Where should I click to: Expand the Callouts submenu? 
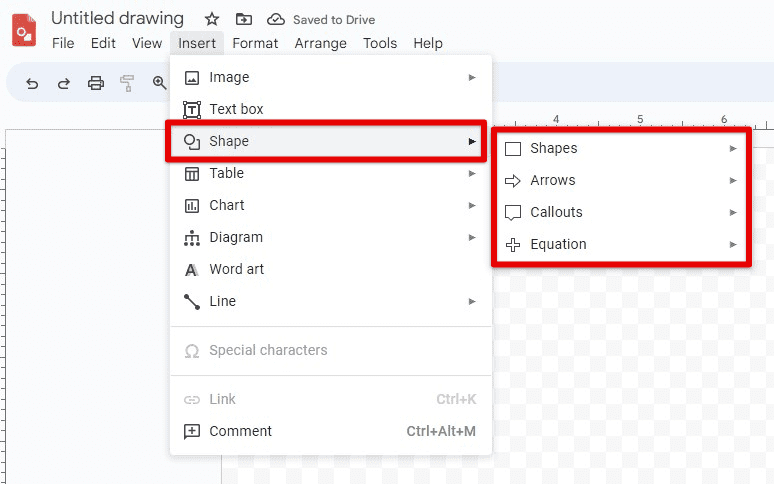[x=621, y=213]
